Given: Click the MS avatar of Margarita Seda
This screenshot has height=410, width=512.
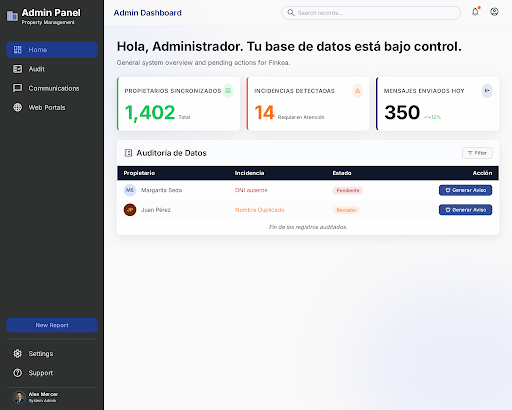Looking at the screenshot, I should [130, 190].
